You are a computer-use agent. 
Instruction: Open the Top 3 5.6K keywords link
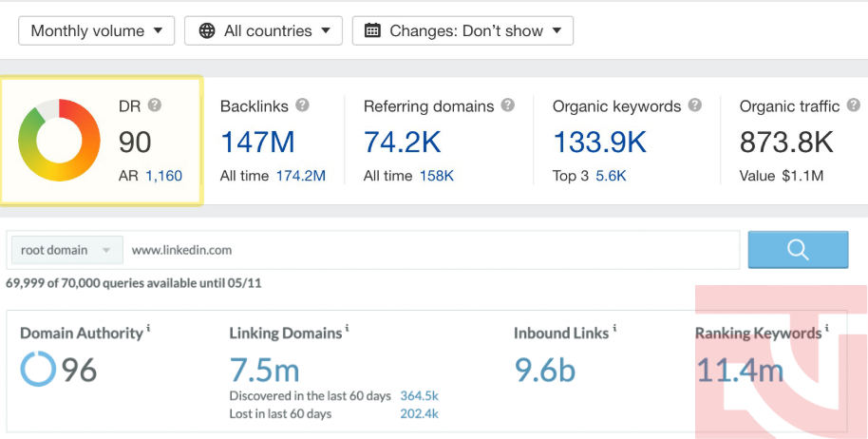click(611, 176)
